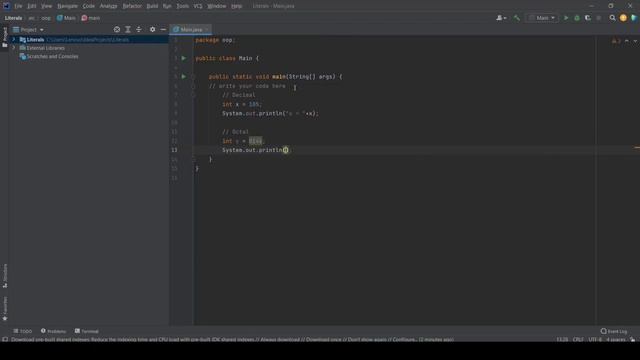Click Expand All icon in Project panel
The height and width of the screenshot is (360, 640).
[128, 29]
